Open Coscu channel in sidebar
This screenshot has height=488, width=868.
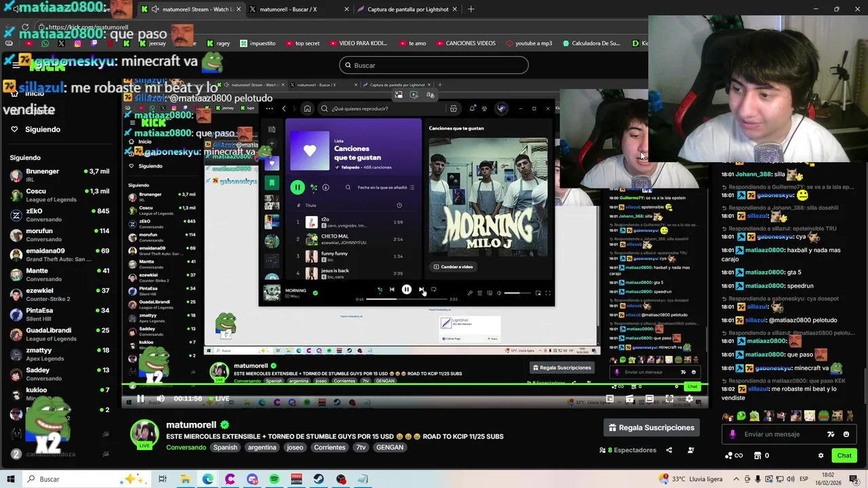(x=60, y=195)
